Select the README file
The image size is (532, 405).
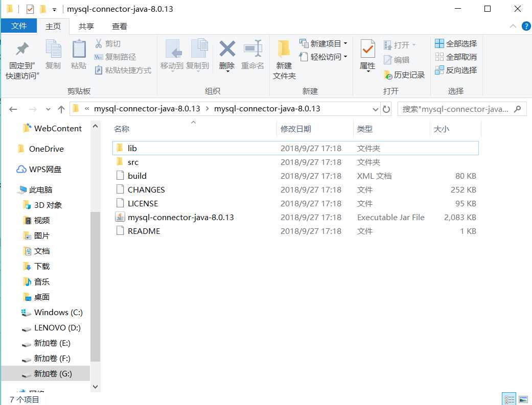[x=295, y=231]
